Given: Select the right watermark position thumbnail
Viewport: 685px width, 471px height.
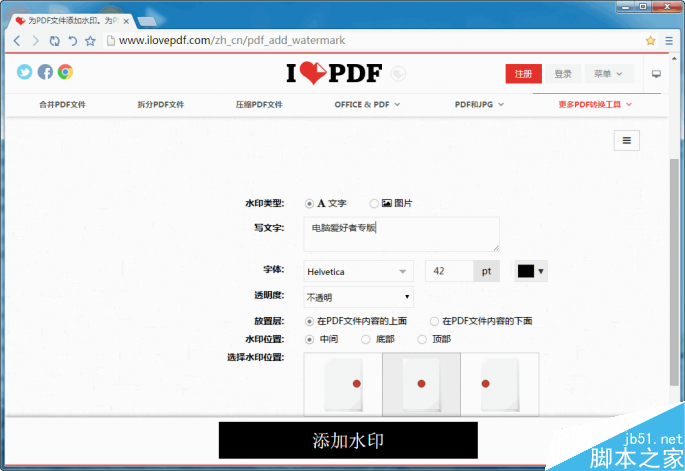Looking at the screenshot, I should coord(500,384).
